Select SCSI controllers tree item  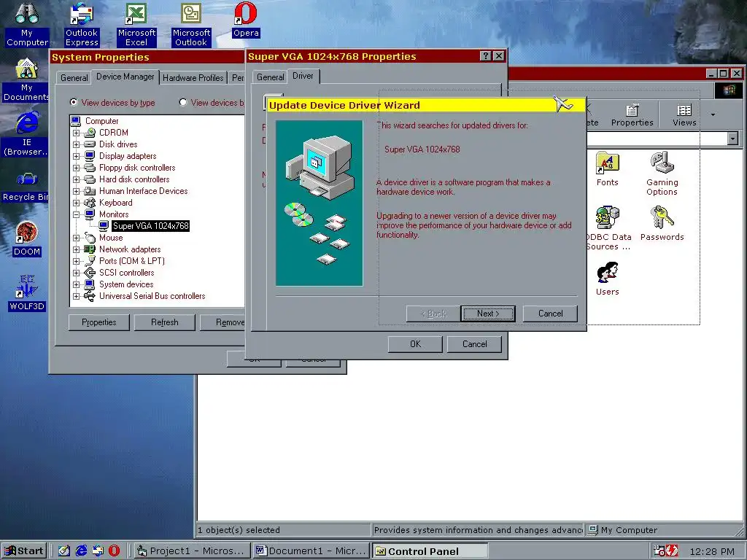[127, 273]
